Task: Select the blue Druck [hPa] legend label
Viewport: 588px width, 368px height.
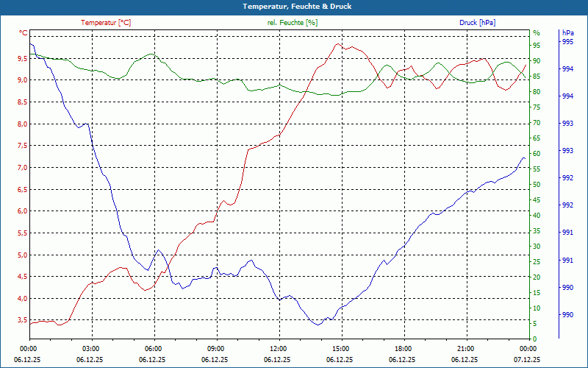Action: pyautogui.click(x=477, y=23)
